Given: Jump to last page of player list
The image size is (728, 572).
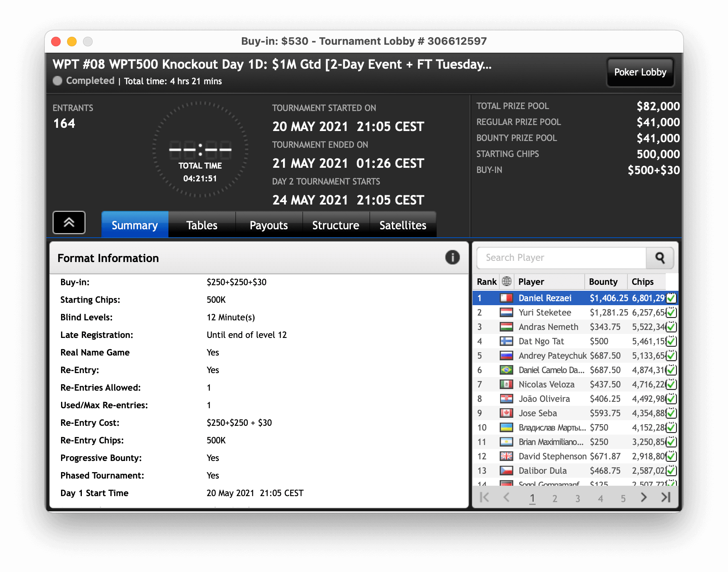Looking at the screenshot, I should (x=666, y=497).
